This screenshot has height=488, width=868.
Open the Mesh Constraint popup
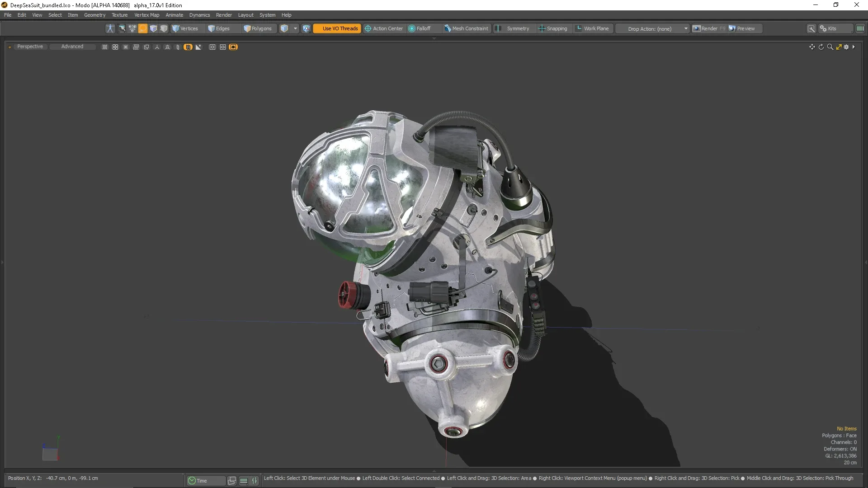pos(467,28)
